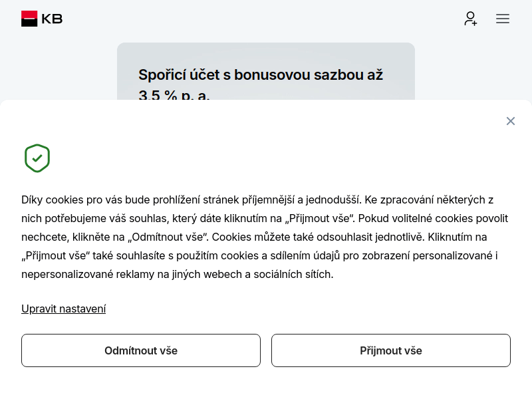Screen dimensions: 532x399
Task: Open the user login icon in header
Action: (470, 19)
